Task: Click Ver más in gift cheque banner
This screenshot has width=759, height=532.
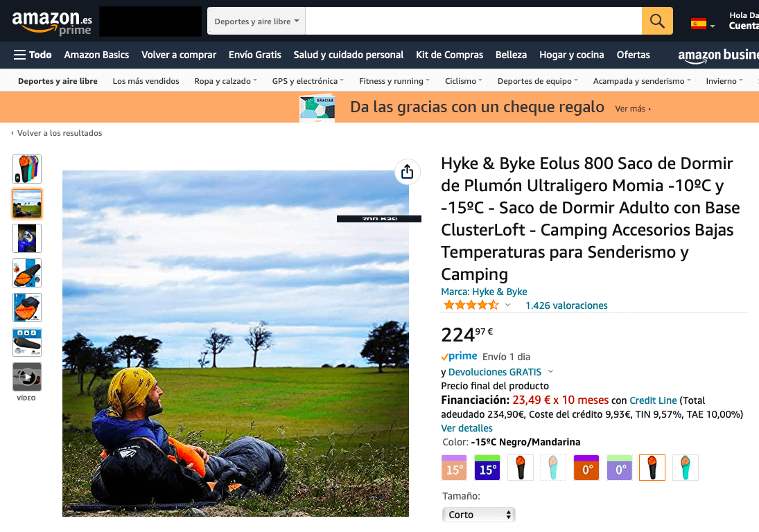Action: (633, 109)
